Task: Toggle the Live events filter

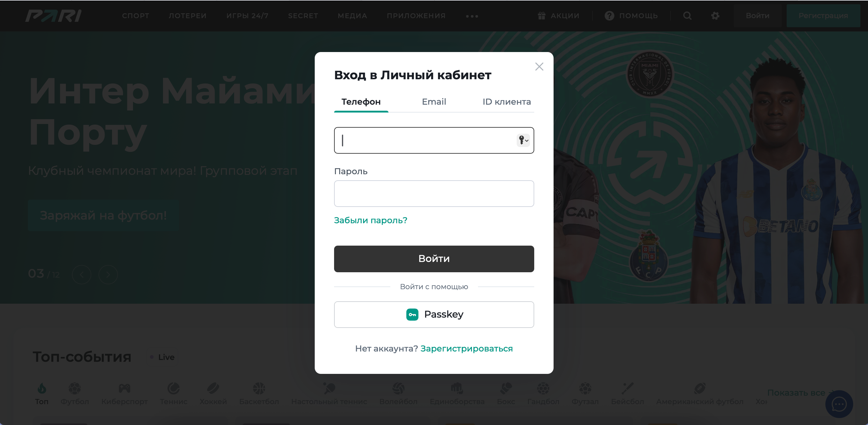Action: (162, 357)
